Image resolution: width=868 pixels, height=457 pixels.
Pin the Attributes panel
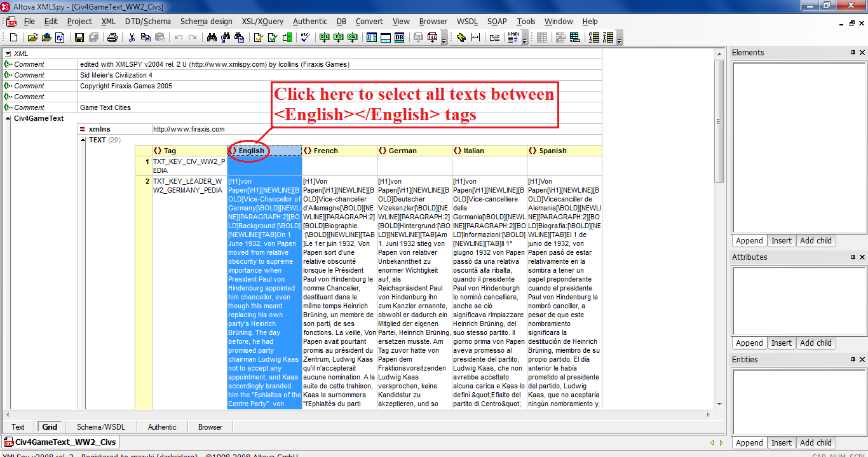click(x=853, y=257)
